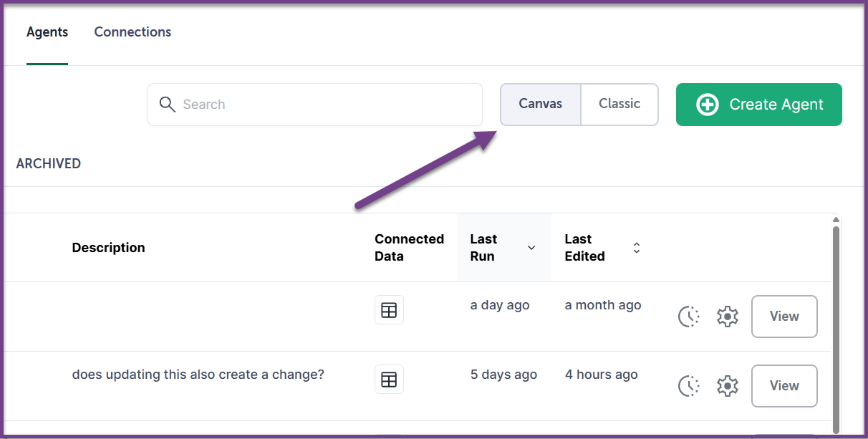
Task: Open the settings gear in second row
Action: [x=727, y=386]
